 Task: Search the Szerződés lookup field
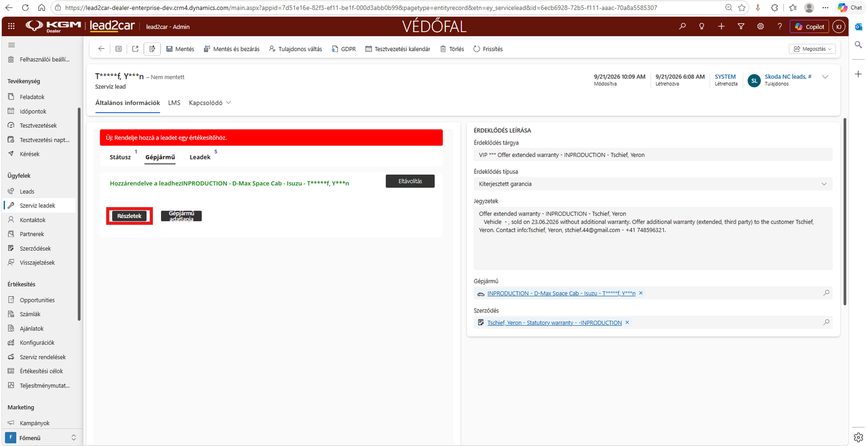click(x=826, y=322)
